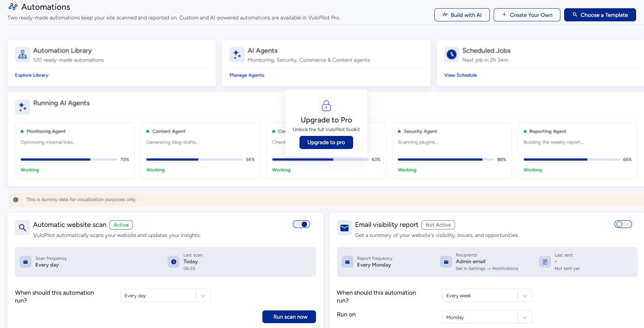Click the 'Not sent yet' text
This screenshot has width=644, height=328.
(567, 268)
